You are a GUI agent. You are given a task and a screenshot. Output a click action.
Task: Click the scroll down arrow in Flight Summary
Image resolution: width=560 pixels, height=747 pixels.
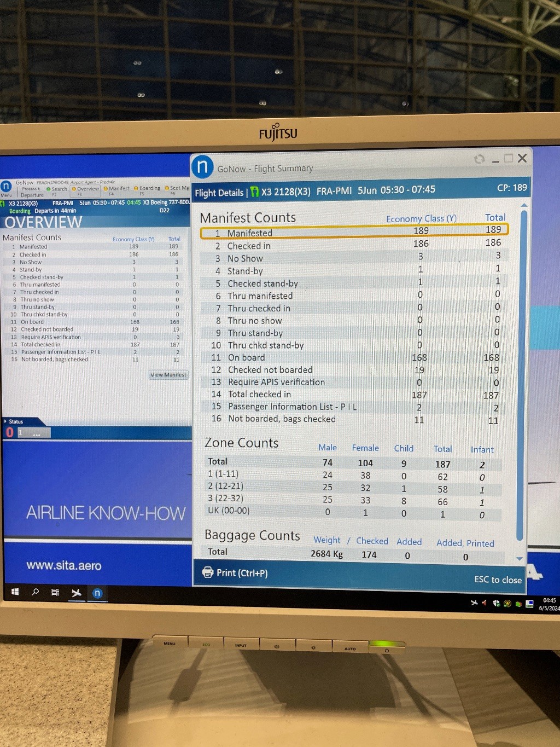(520, 559)
